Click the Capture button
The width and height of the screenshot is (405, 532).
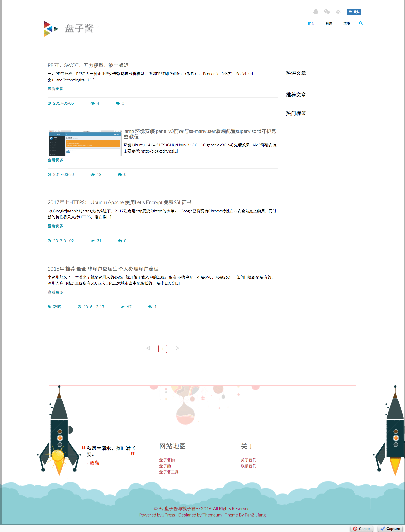(x=390, y=529)
